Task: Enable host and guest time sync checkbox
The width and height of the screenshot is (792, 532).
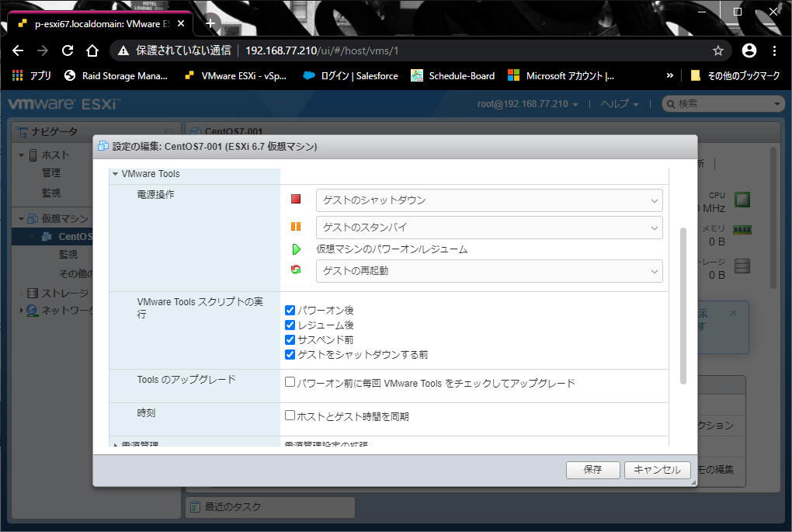Action: (290, 416)
